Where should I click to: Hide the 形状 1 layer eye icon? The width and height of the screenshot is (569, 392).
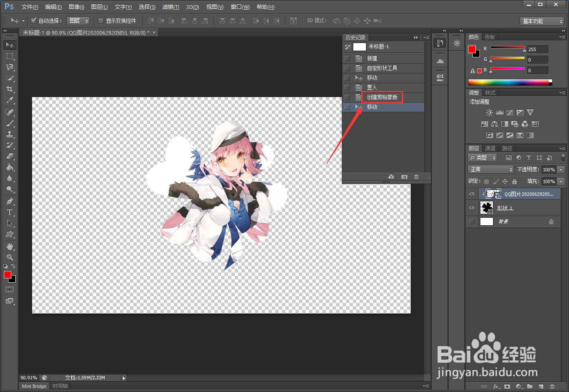(472, 208)
